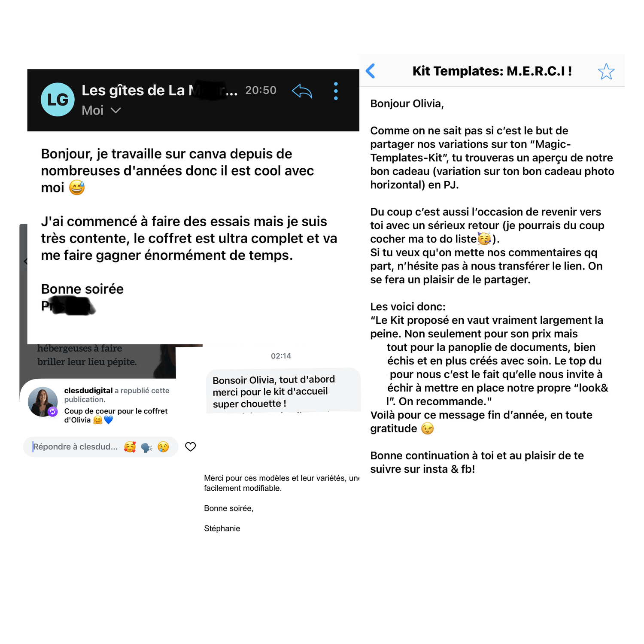Open the clesdudigital profile picture
This screenshot has width=644, height=644.
tap(43, 402)
